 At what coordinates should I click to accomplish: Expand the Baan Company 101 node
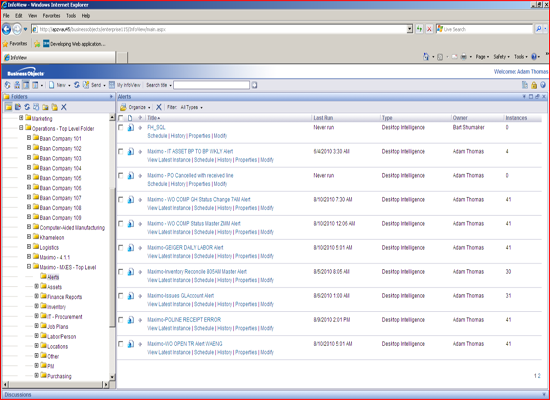coord(29,138)
